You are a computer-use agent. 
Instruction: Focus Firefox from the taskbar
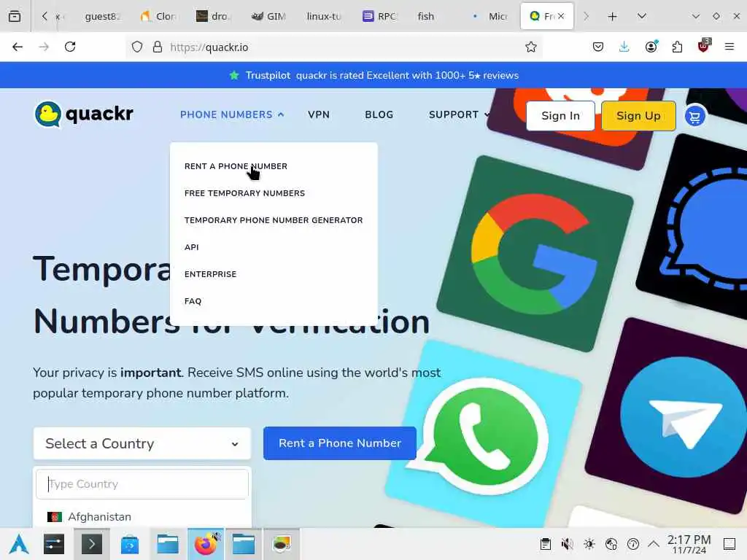coord(206,544)
